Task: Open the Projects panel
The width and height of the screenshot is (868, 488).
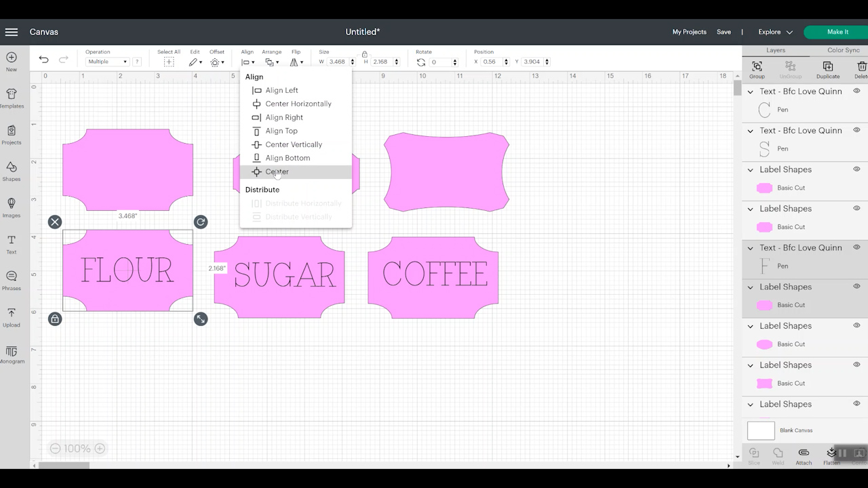Action: 12,131
